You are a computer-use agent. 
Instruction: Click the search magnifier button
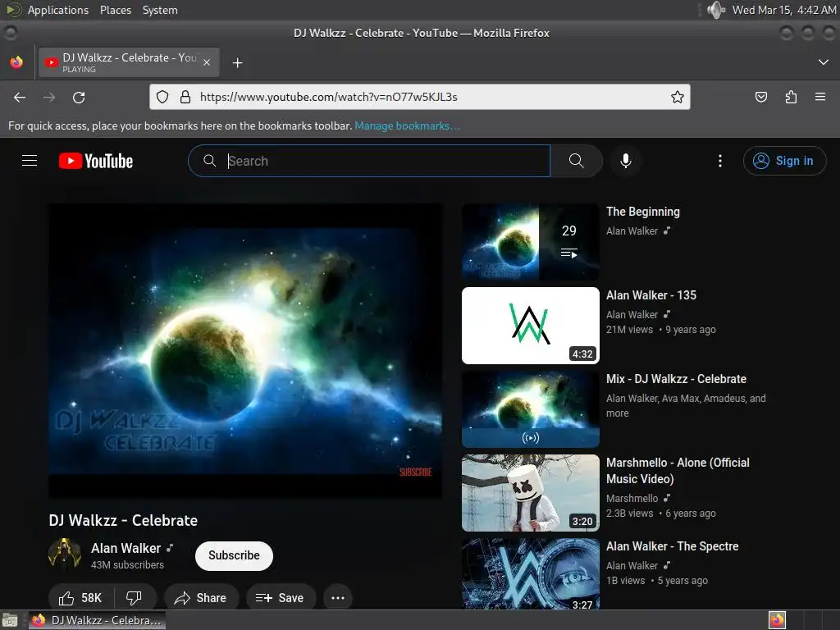pyautogui.click(x=577, y=161)
